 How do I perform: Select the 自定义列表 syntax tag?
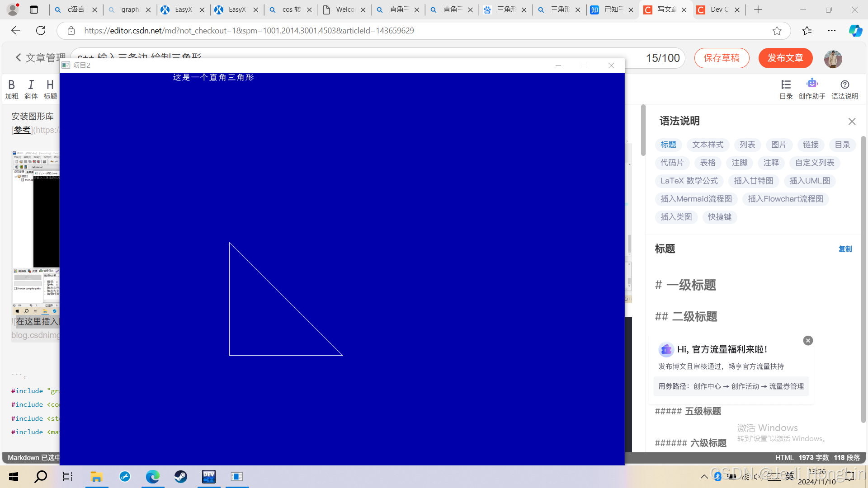click(x=815, y=163)
